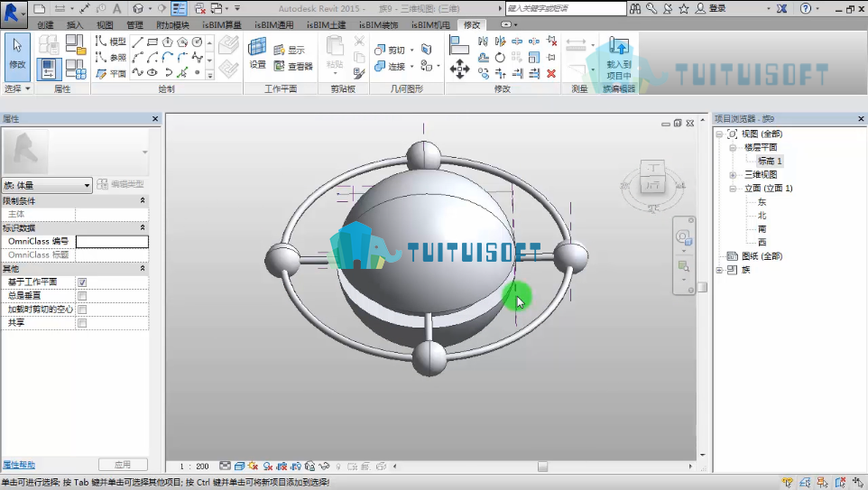Click 载入到项目中 Load into Project
This screenshot has width=868, height=490.
click(619, 58)
